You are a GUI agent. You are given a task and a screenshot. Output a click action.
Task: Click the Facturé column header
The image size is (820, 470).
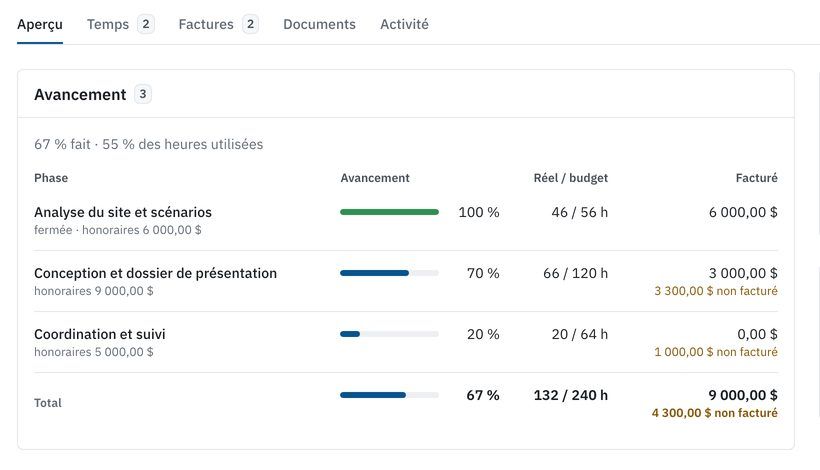(756, 178)
